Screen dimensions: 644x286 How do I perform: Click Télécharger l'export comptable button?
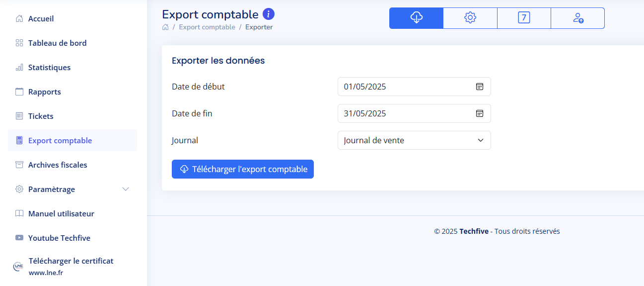243,169
